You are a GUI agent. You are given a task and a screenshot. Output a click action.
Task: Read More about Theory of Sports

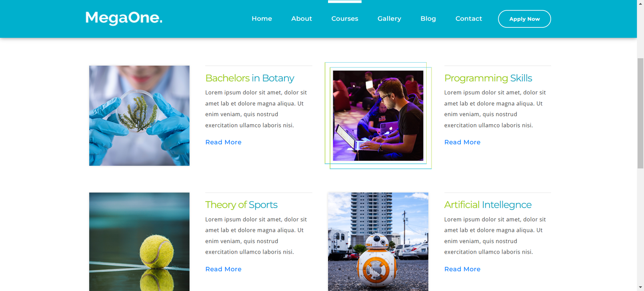tap(223, 269)
